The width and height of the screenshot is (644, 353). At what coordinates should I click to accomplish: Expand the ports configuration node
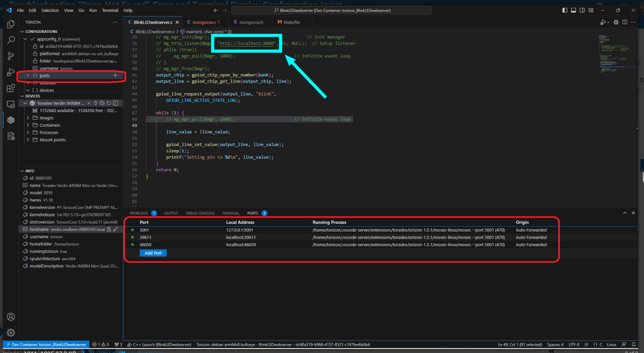(x=28, y=75)
